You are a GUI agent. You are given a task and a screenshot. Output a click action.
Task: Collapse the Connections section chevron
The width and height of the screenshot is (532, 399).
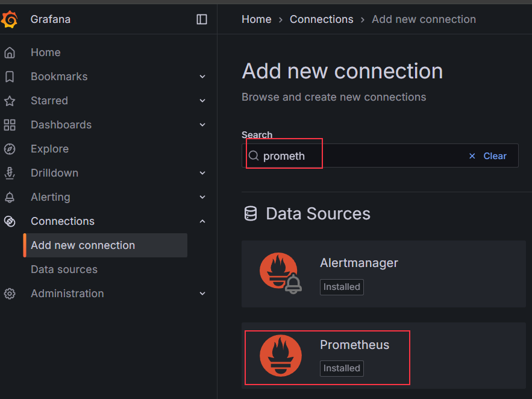(202, 221)
